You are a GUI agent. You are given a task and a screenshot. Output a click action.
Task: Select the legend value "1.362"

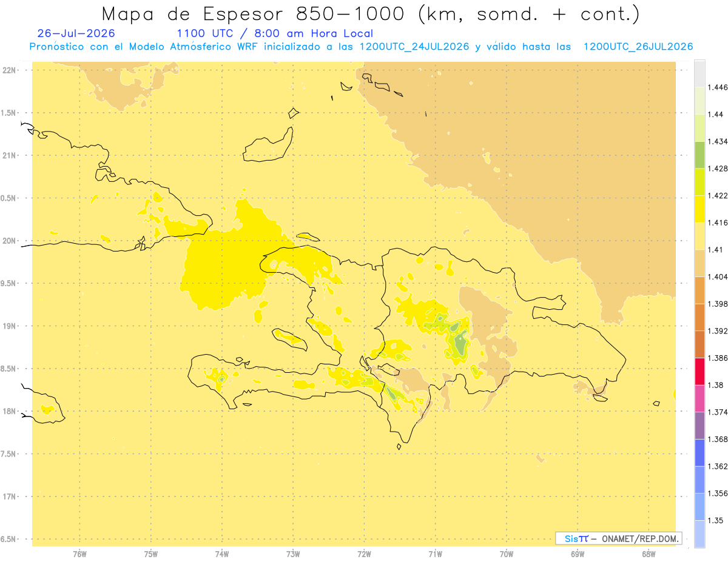tap(718, 466)
